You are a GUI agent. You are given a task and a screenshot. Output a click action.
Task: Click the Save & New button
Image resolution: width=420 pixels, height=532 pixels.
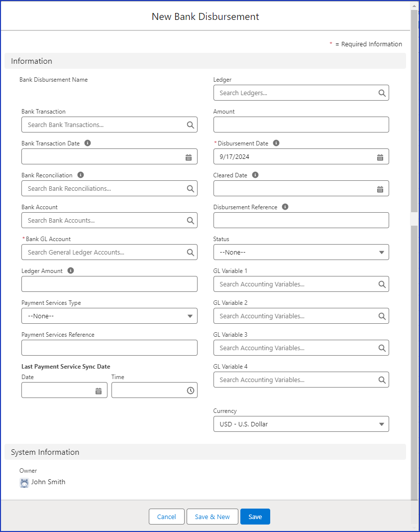tap(212, 517)
